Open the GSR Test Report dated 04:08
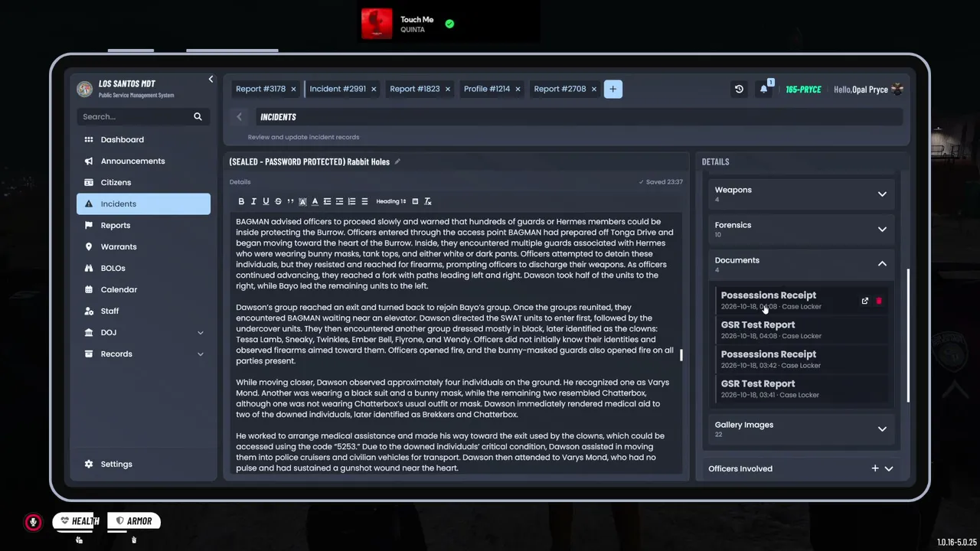Image resolution: width=980 pixels, height=551 pixels. (x=803, y=330)
